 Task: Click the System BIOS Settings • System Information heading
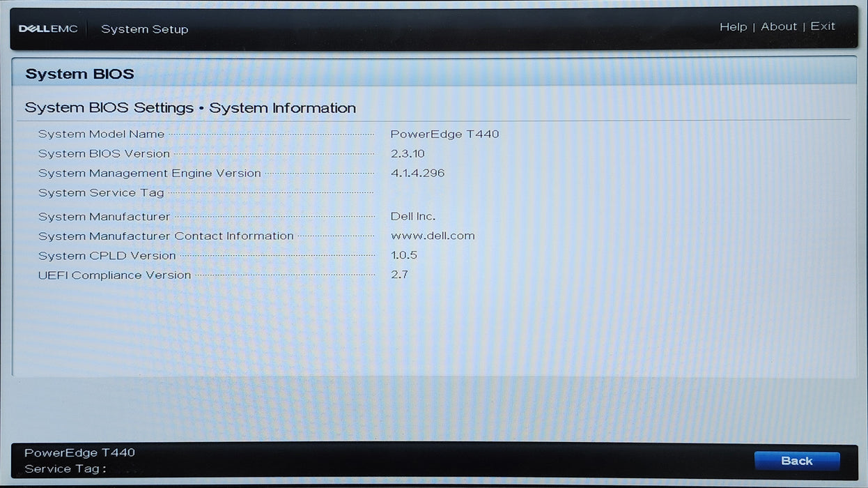coord(190,108)
